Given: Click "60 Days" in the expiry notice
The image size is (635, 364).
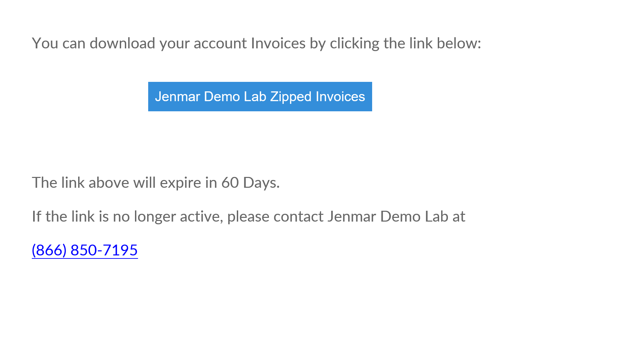Looking at the screenshot, I should tap(250, 183).
